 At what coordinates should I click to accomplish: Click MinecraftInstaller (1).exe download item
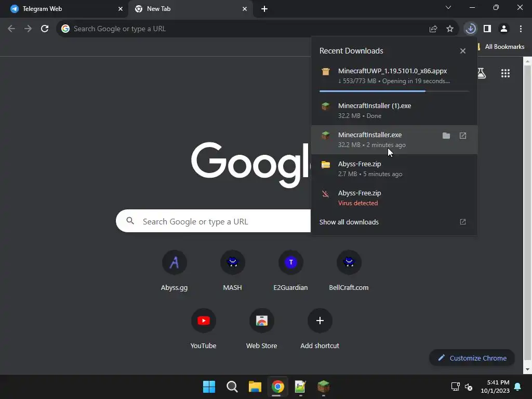click(394, 111)
